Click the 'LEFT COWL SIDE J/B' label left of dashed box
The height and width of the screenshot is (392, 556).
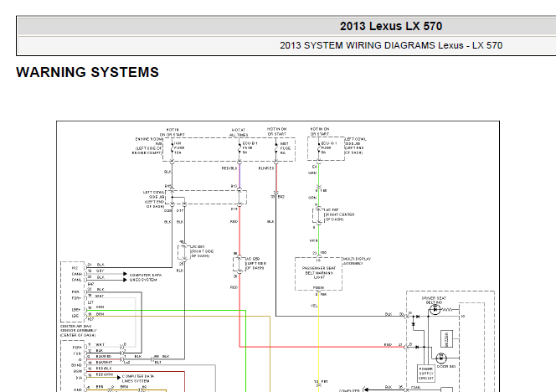[153, 199]
